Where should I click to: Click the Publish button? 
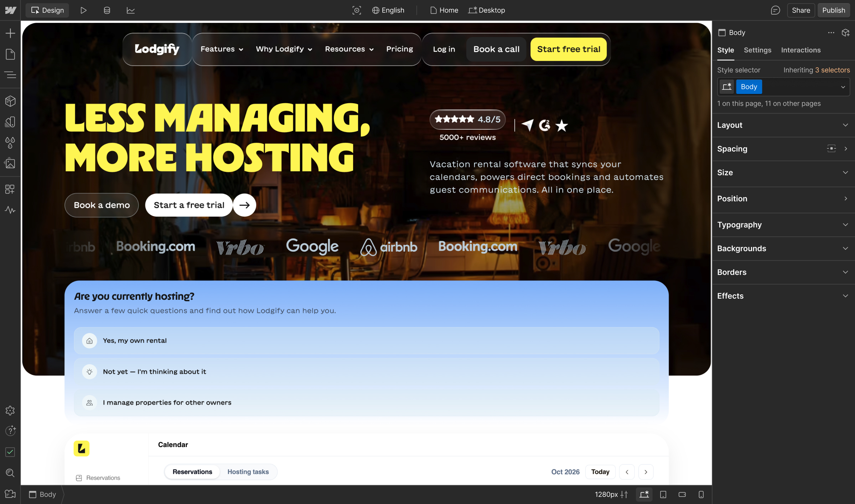[x=833, y=10]
